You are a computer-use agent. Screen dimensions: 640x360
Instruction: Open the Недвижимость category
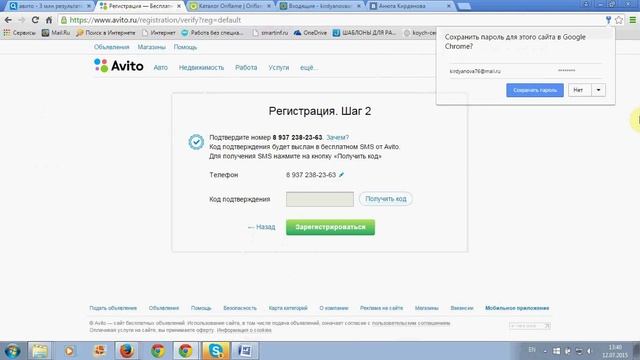pos(201,68)
